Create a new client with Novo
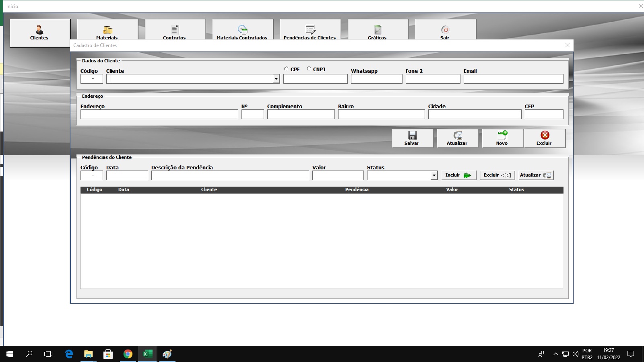 coord(502,138)
